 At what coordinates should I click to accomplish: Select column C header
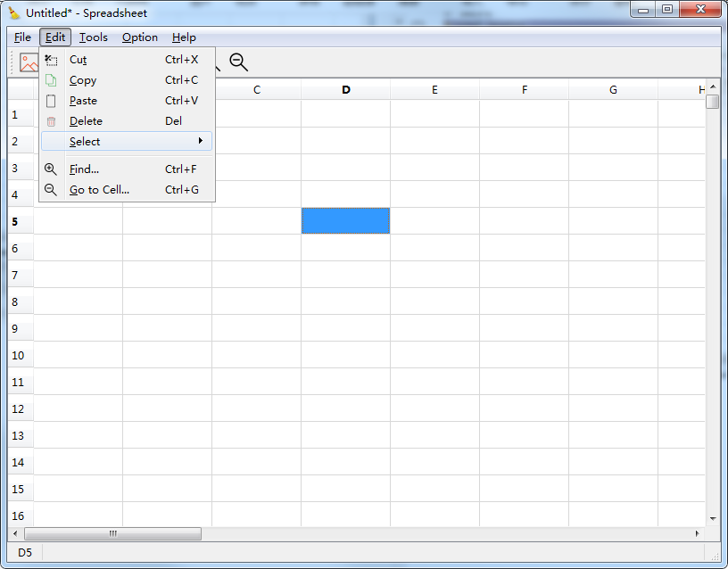click(x=257, y=90)
